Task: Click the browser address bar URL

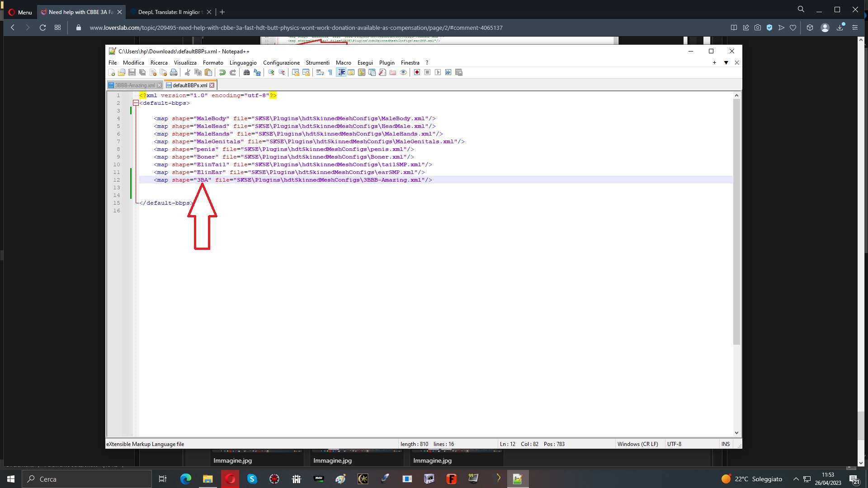Action: pyautogui.click(x=296, y=28)
